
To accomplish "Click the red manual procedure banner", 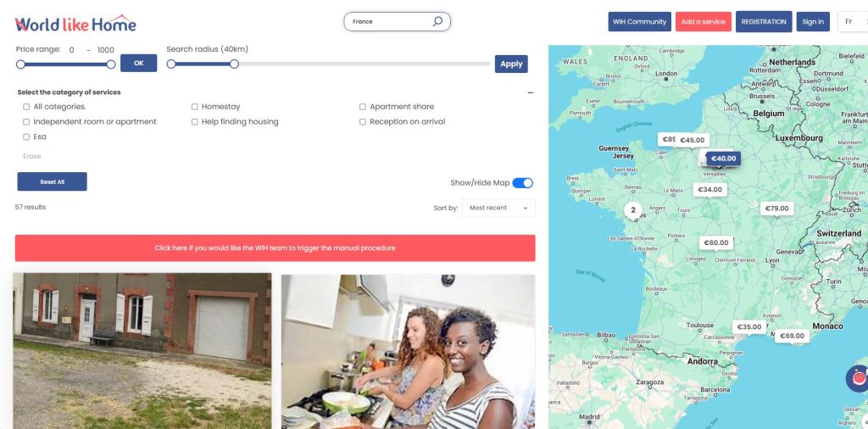I will [x=275, y=248].
